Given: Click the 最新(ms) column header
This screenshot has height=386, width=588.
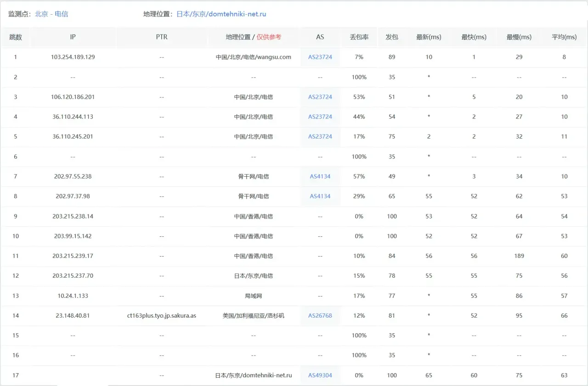Looking at the screenshot, I should pos(429,37).
